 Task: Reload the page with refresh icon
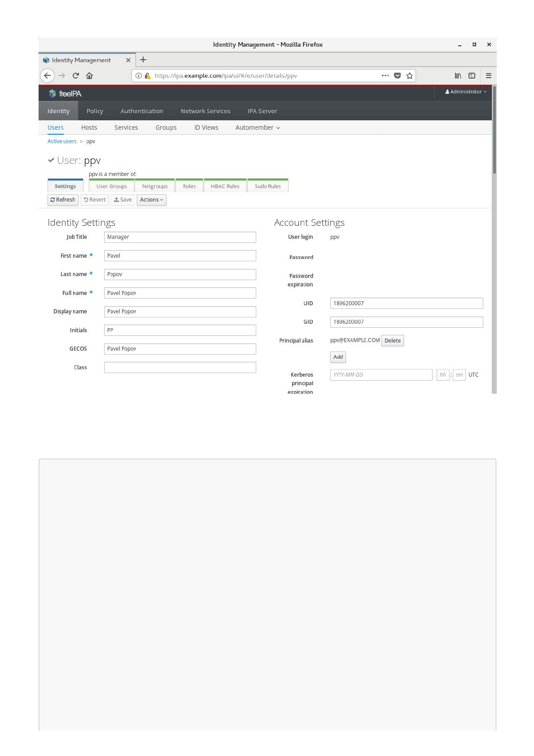(x=75, y=75)
